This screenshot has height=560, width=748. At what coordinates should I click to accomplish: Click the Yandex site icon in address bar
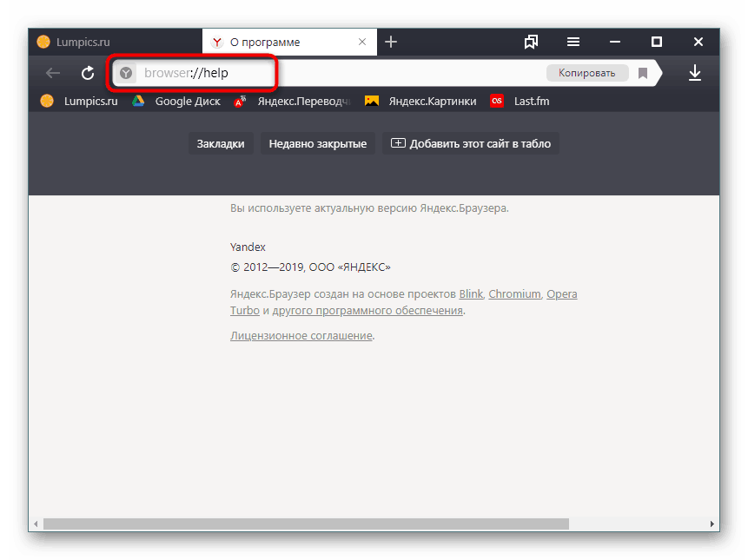coord(126,73)
